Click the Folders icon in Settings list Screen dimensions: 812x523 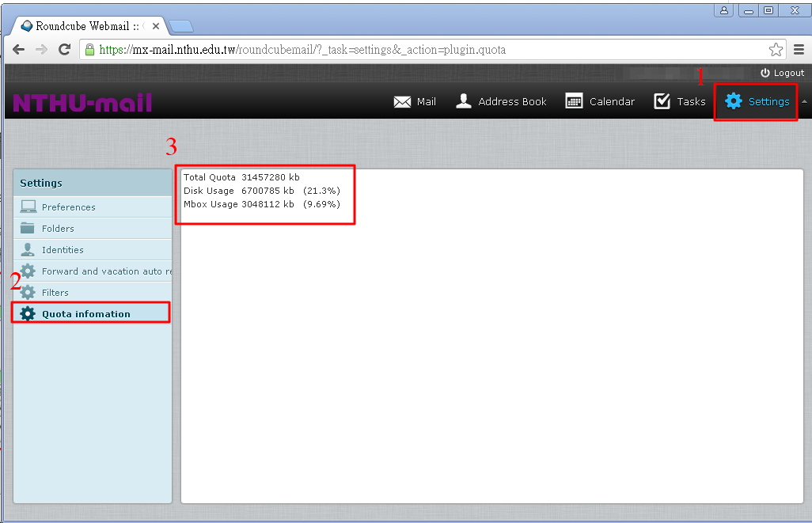pyautogui.click(x=28, y=228)
